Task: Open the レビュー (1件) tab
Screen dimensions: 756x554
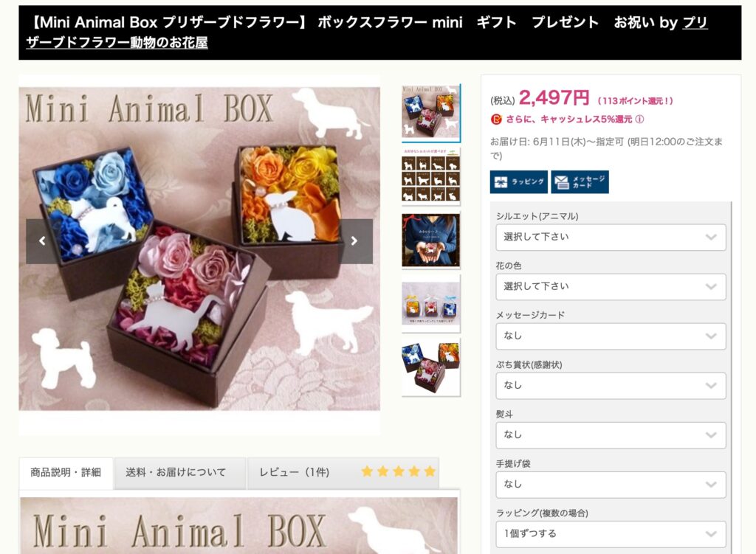Action: [295, 473]
